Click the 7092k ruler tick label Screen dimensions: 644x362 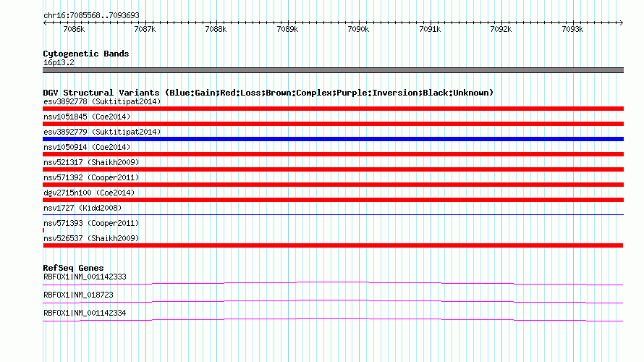[501, 29]
